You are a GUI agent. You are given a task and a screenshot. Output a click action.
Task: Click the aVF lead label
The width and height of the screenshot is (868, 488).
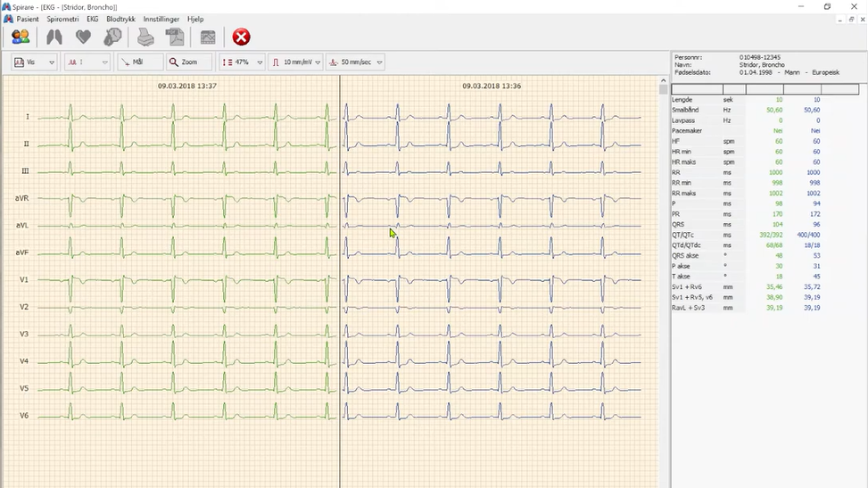[21, 252]
